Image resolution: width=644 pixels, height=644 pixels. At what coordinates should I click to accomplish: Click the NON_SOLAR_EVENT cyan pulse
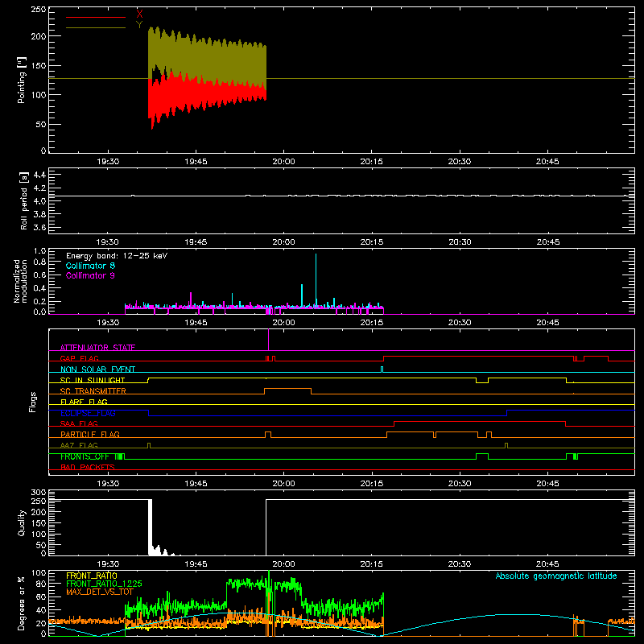pos(382,369)
